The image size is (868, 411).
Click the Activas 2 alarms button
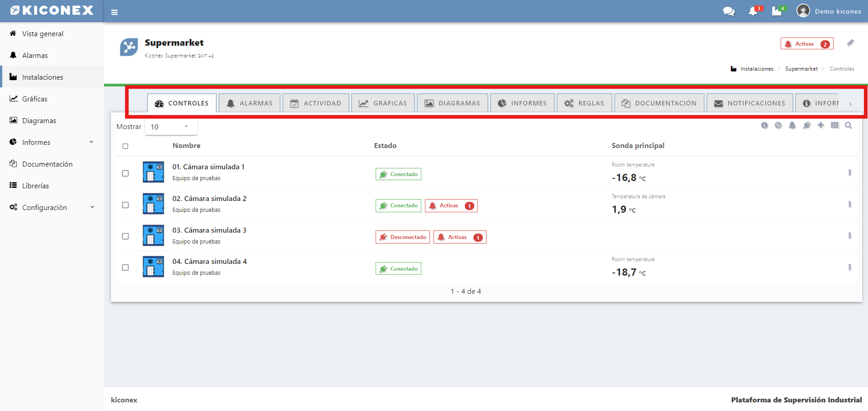(807, 44)
